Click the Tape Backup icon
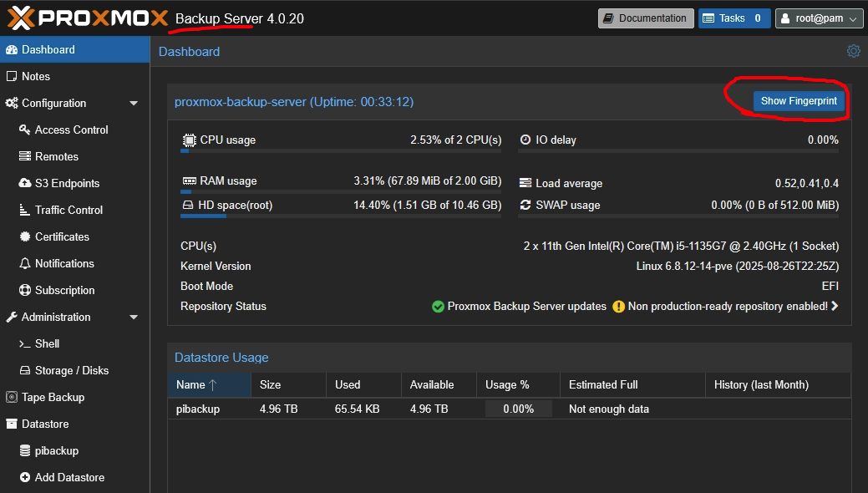 tap(12, 397)
